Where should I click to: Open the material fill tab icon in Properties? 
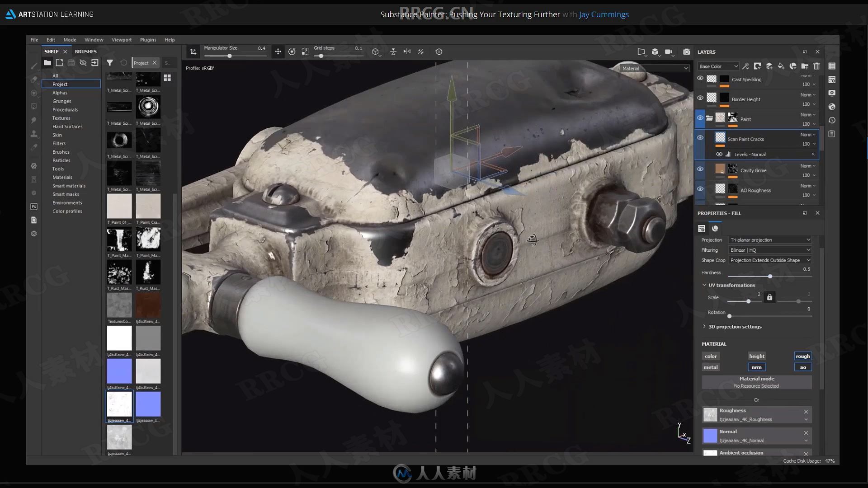pyautogui.click(x=715, y=228)
